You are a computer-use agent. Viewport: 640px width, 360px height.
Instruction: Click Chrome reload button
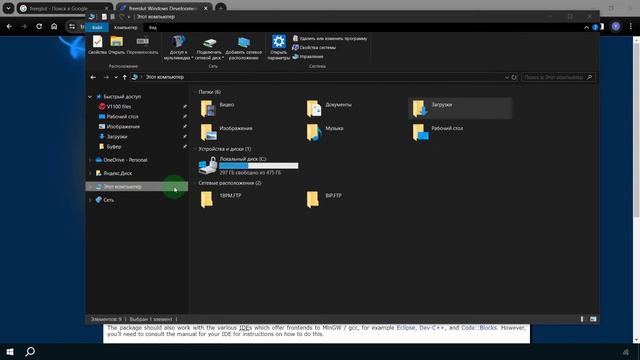39,26
